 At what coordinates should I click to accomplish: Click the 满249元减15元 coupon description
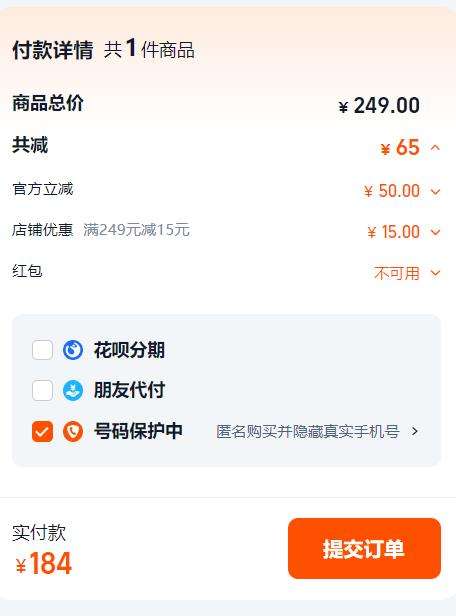point(136,230)
